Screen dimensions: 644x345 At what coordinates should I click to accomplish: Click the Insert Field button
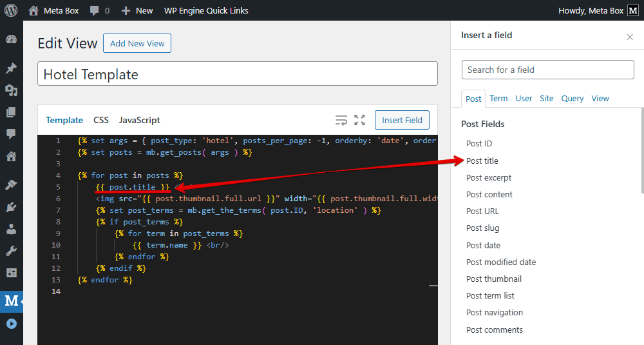click(x=402, y=120)
